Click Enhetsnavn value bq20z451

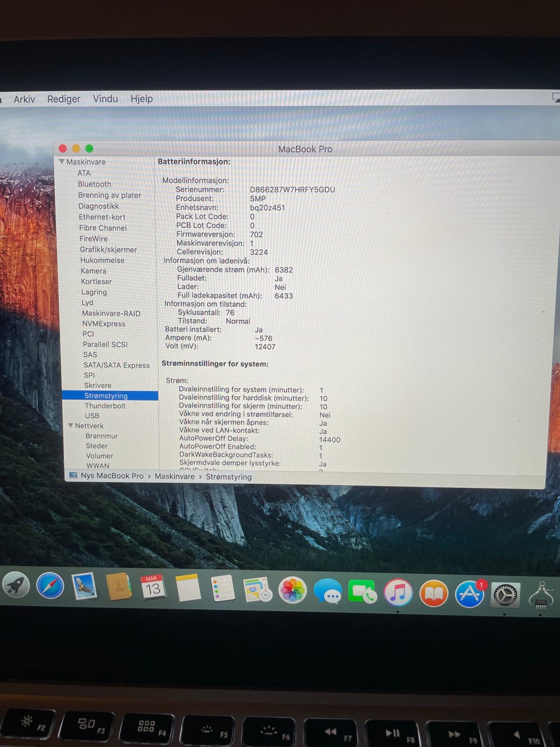(x=267, y=207)
